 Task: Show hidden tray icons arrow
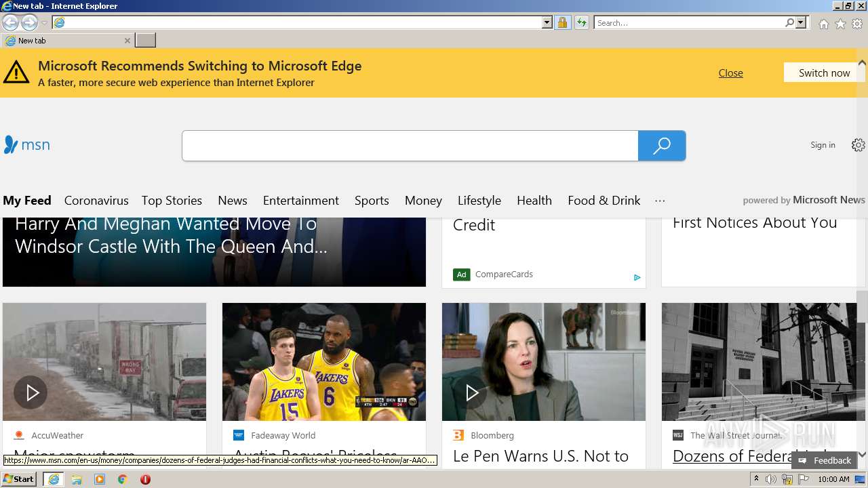pos(756,479)
